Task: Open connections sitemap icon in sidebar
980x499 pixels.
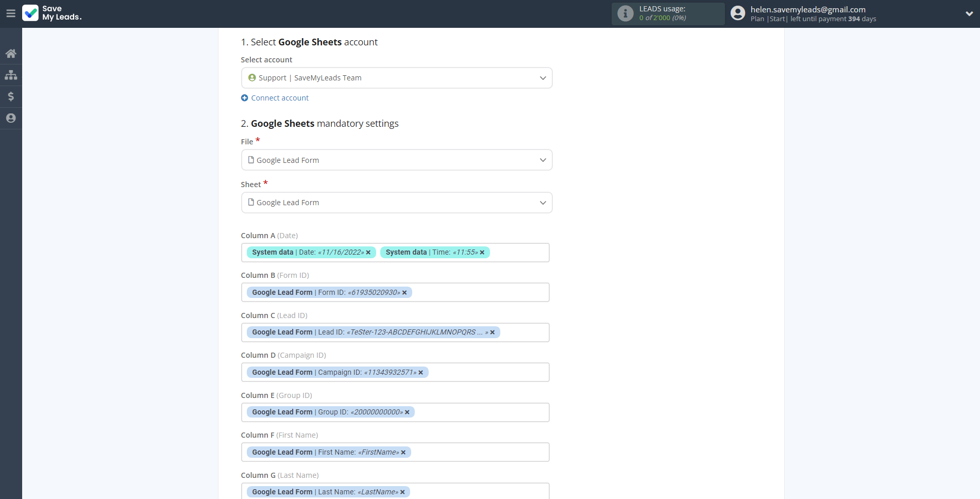Action: pyautogui.click(x=11, y=75)
